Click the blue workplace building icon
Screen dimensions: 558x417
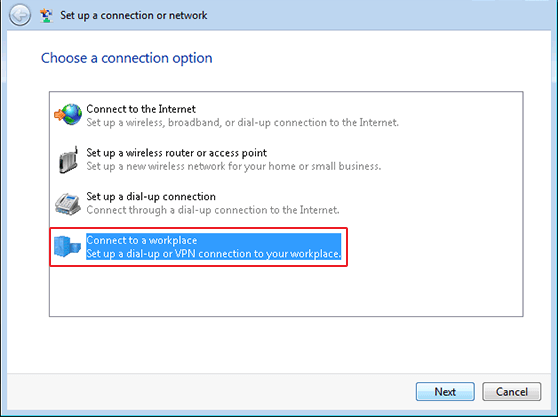pos(67,246)
